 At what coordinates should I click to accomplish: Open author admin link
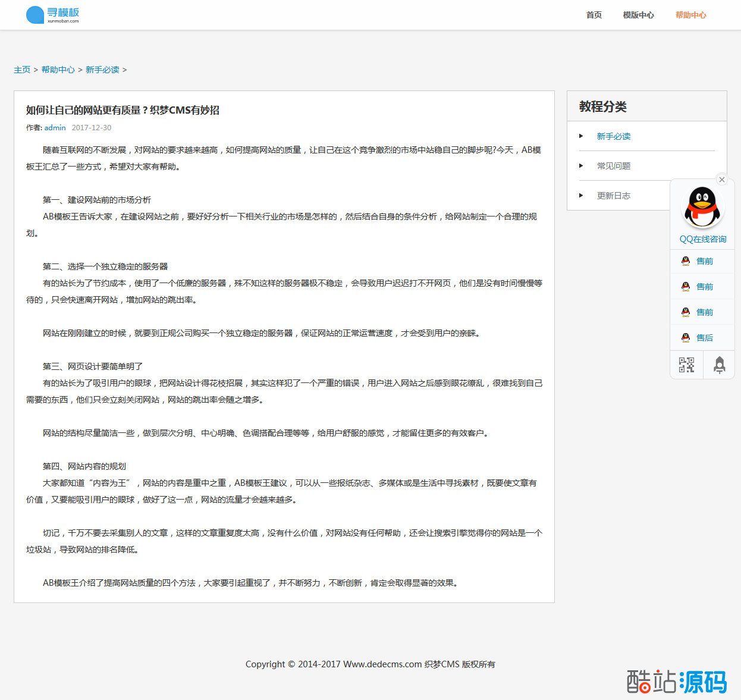[55, 127]
